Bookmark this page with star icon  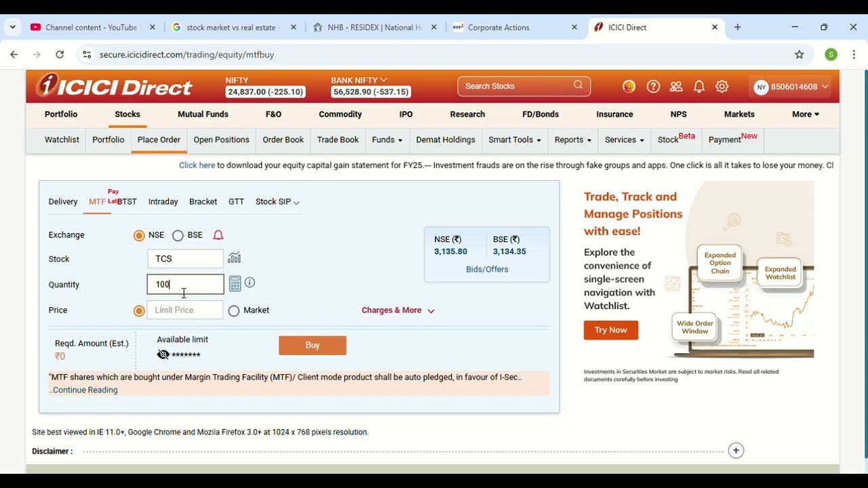coord(800,55)
